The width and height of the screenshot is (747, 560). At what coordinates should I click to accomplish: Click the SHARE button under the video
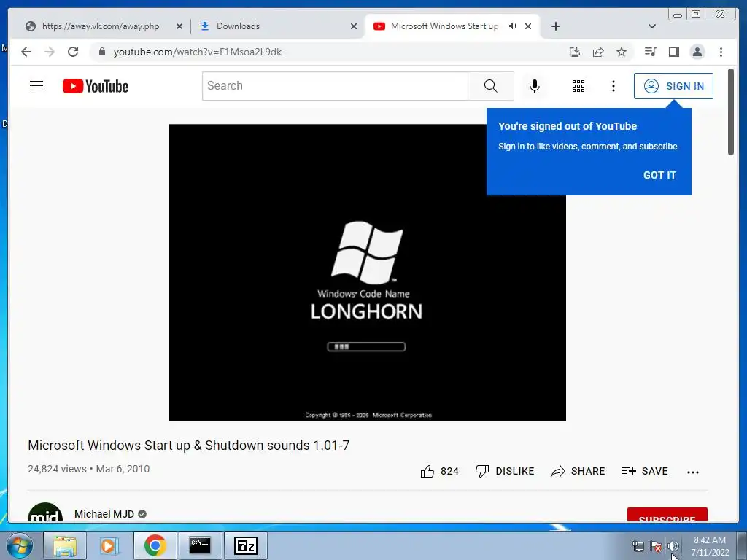[x=578, y=472]
